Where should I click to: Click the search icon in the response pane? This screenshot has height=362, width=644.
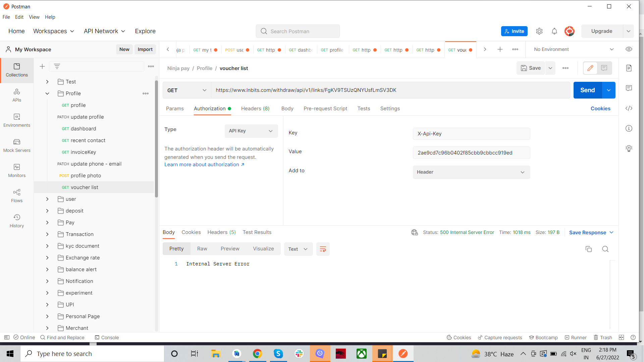605,249
